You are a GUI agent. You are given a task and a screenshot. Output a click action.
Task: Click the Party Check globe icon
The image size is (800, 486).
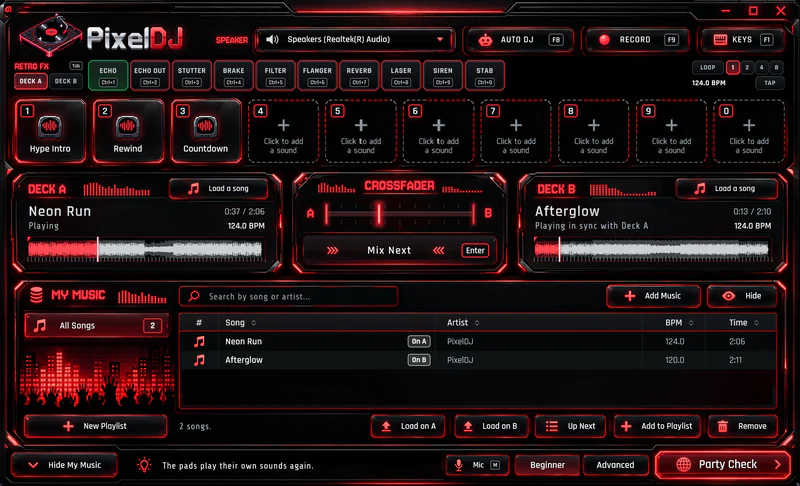tap(683, 465)
